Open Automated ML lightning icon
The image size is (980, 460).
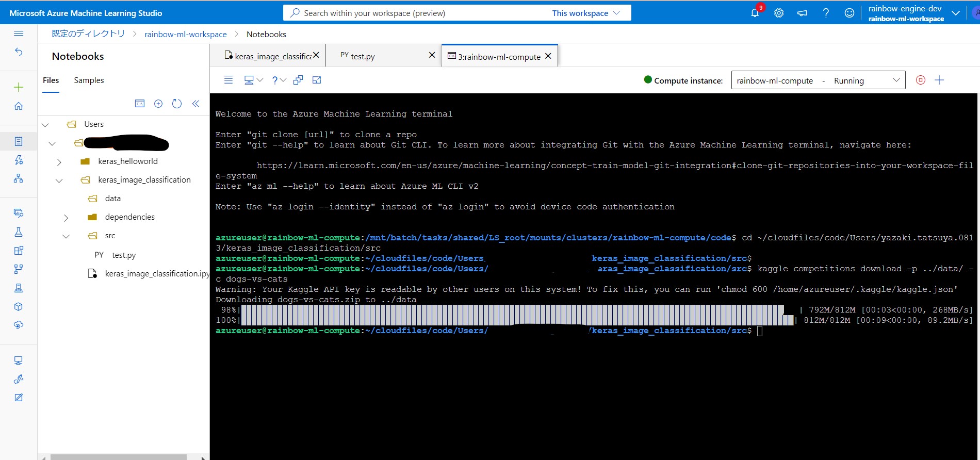[19, 160]
